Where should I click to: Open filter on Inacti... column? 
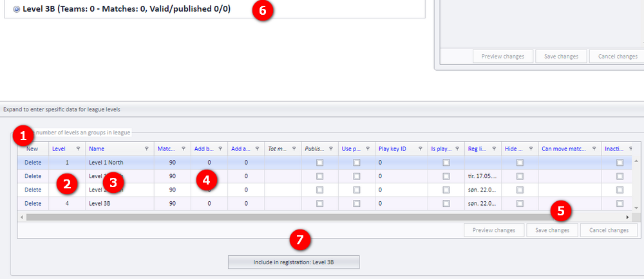630,148
